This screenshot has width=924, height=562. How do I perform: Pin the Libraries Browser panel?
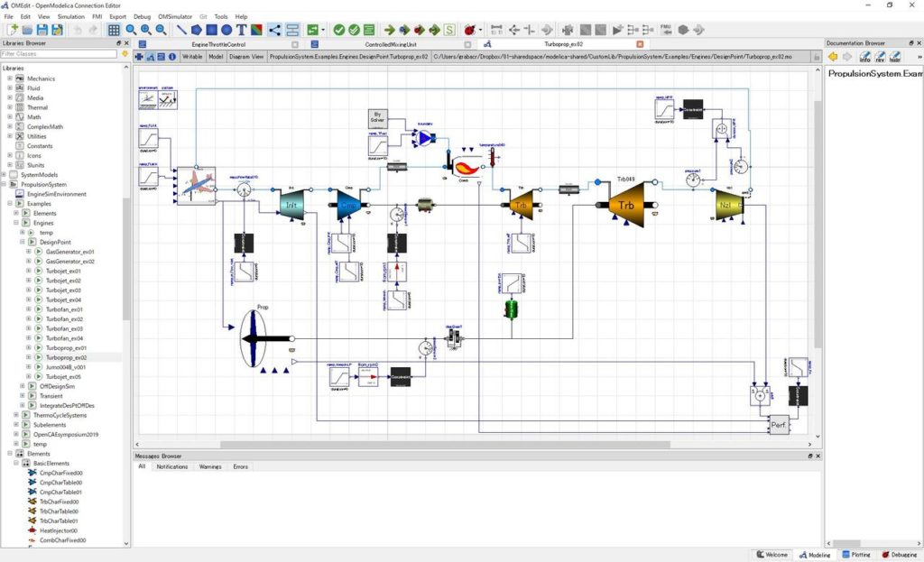[x=116, y=41]
